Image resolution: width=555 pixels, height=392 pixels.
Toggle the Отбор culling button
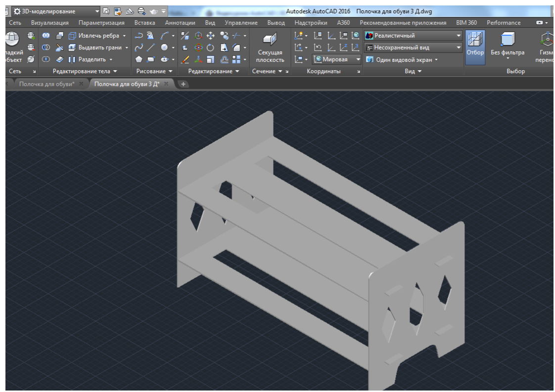(x=475, y=47)
